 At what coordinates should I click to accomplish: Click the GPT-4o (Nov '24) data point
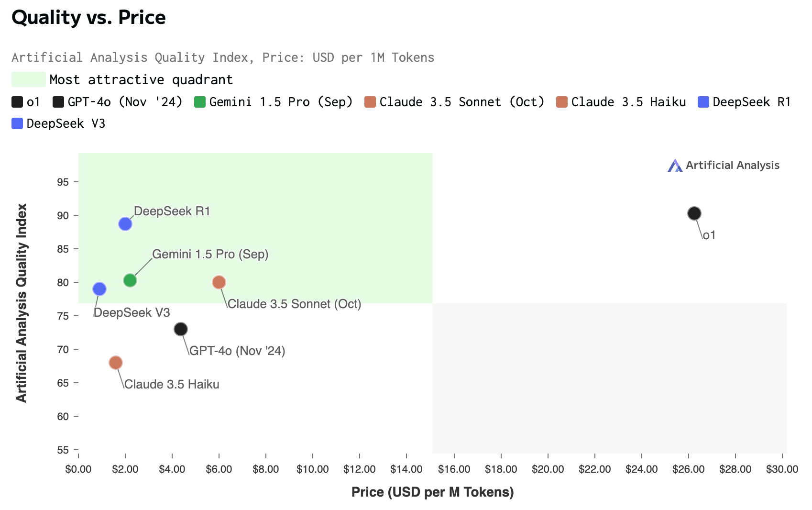(181, 329)
